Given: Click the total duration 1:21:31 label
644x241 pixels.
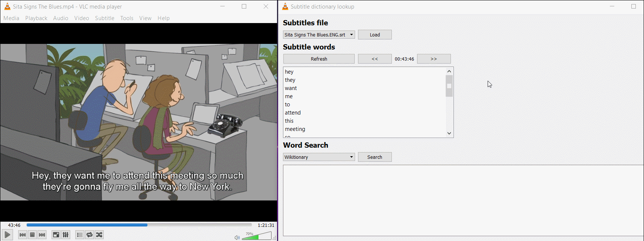Looking at the screenshot, I should [266, 225].
